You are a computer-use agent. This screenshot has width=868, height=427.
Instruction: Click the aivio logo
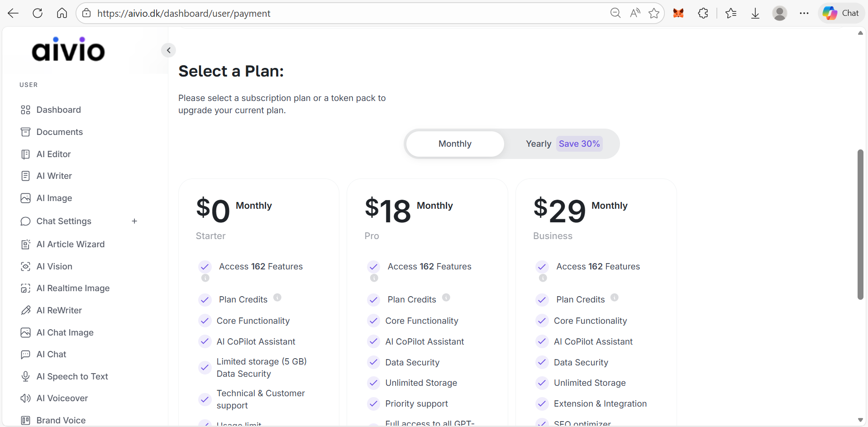point(68,49)
